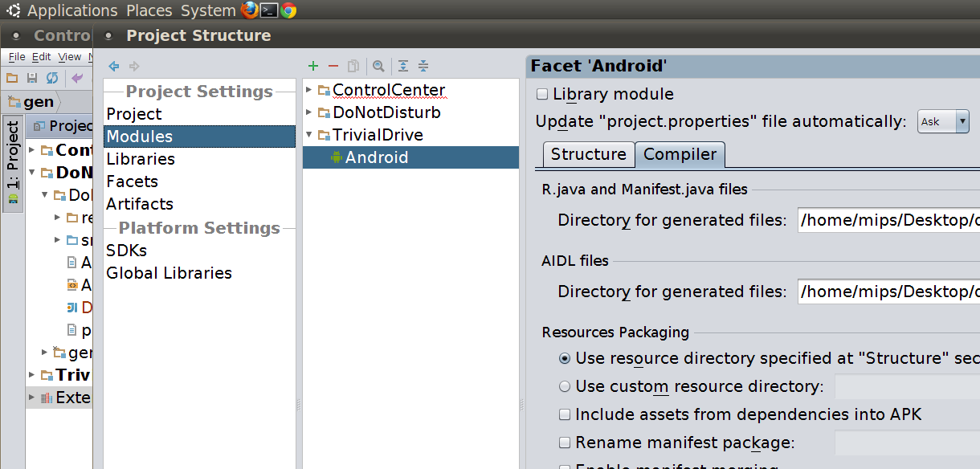Screen dimensions: 980x469
Task: Remove the selected item with the minus icon
Action: pos(333,66)
